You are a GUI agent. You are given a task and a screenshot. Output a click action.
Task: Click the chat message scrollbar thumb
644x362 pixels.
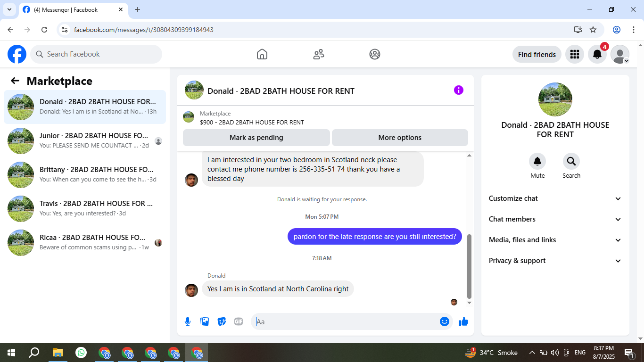(469, 266)
